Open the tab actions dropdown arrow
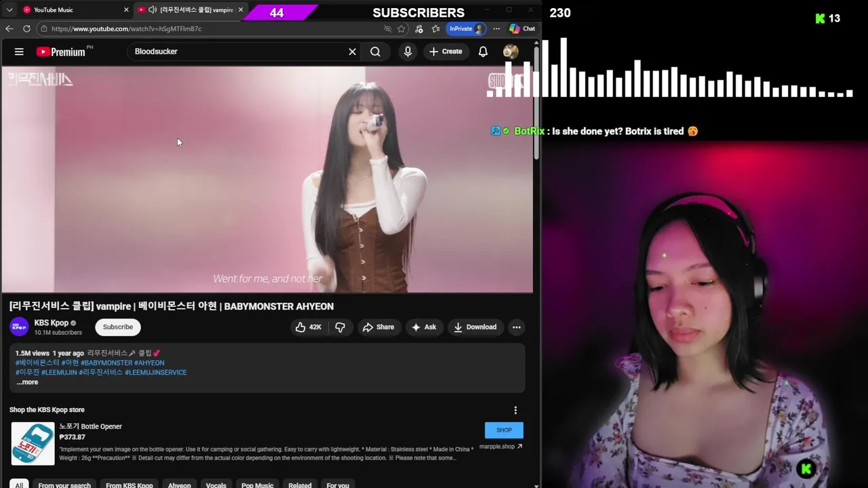Image resolution: width=868 pixels, height=488 pixels. pos(9,9)
